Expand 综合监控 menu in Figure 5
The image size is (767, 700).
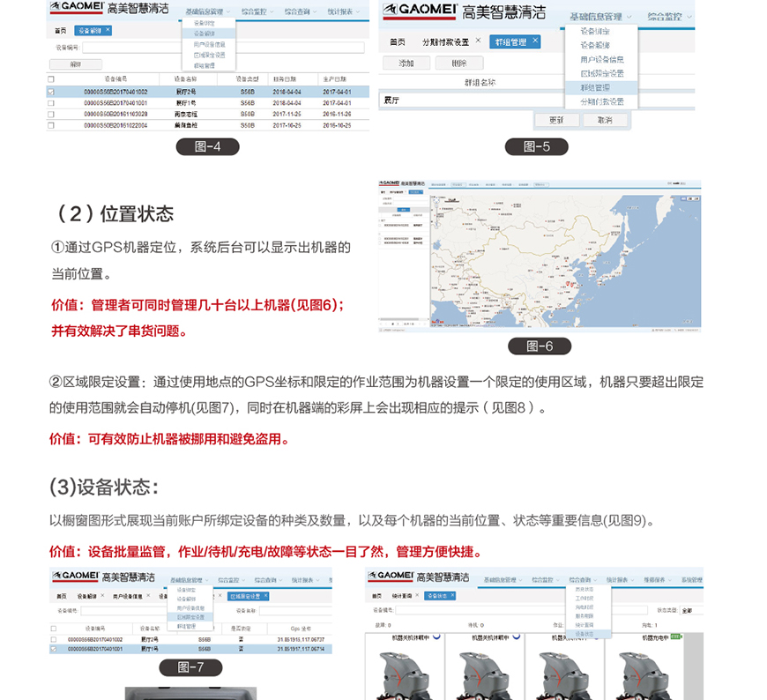pyautogui.click(x=669, y=17)
